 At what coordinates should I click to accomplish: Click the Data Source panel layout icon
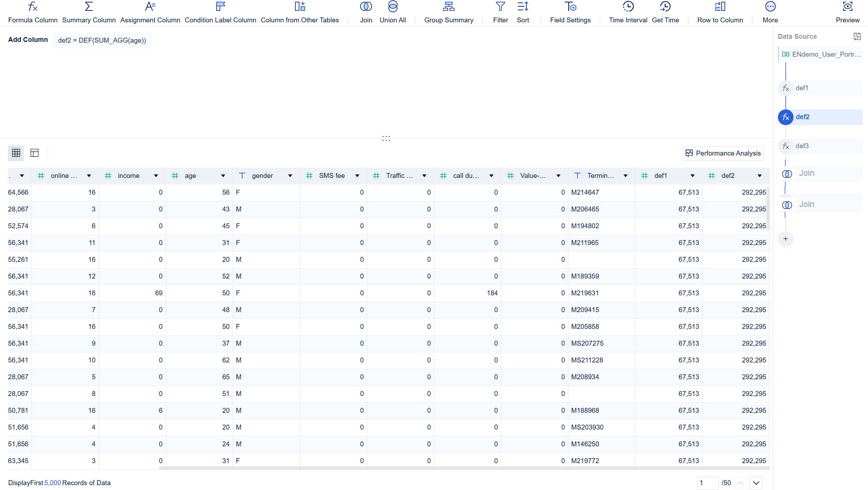coord(857,36)
